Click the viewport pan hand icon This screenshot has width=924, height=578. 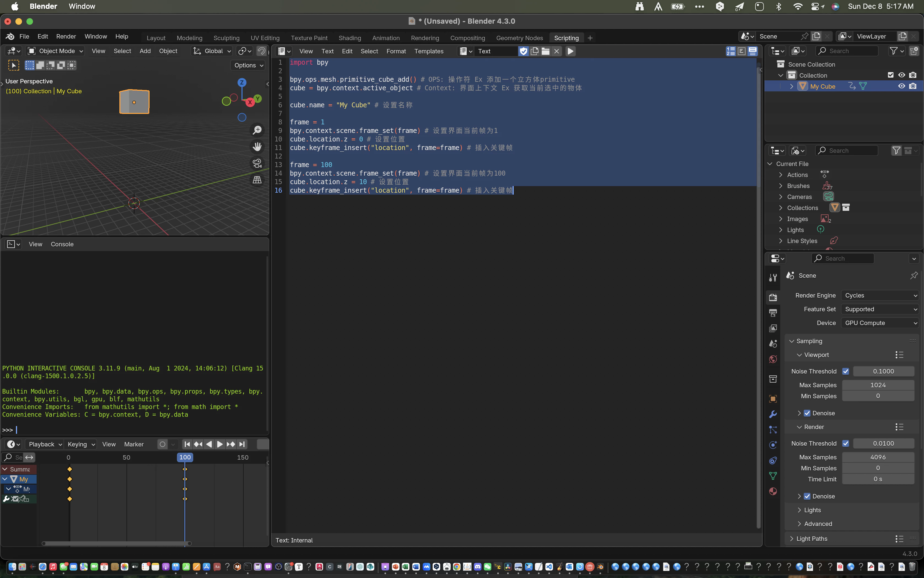tap(257, 147)
